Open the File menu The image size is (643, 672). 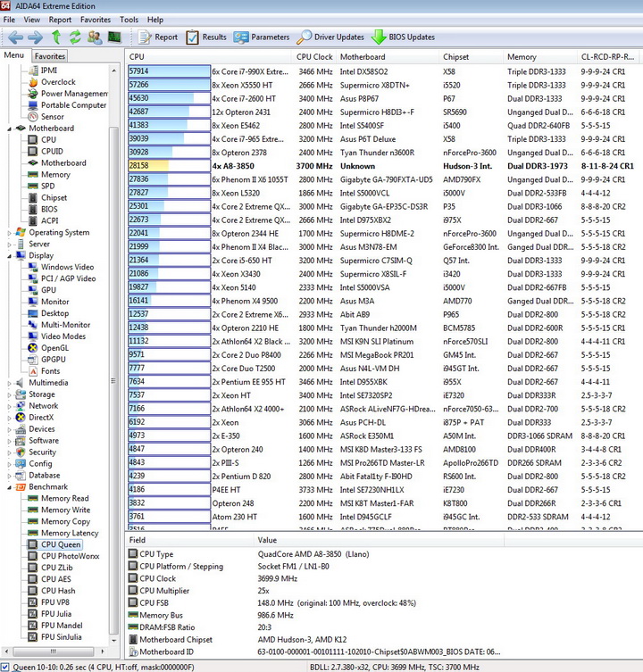(x=9, y=20)
